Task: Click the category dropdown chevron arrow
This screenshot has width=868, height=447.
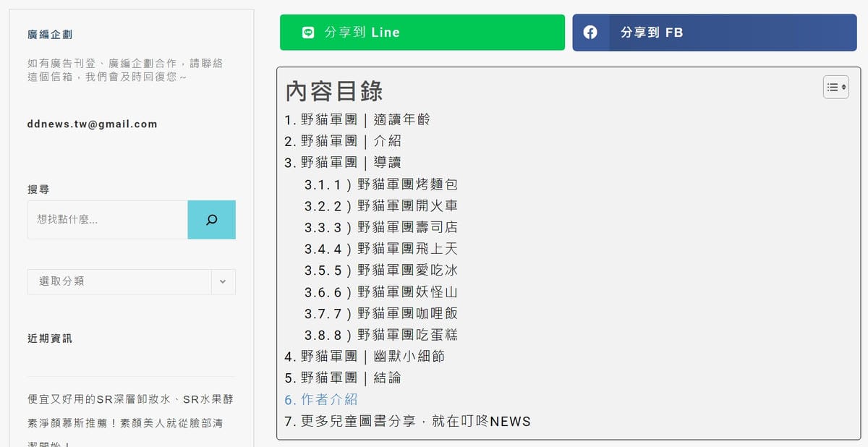Action: (x=223, y=281)
